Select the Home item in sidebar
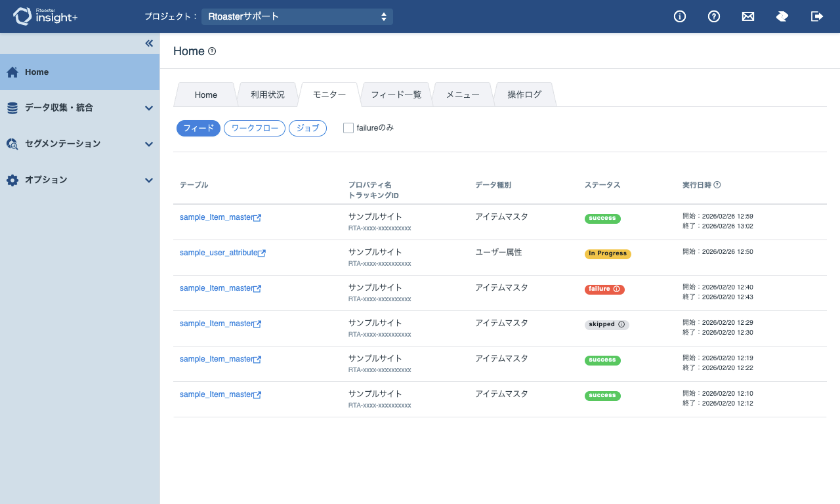Screen dimensions: 840x504 click(79, 72)
